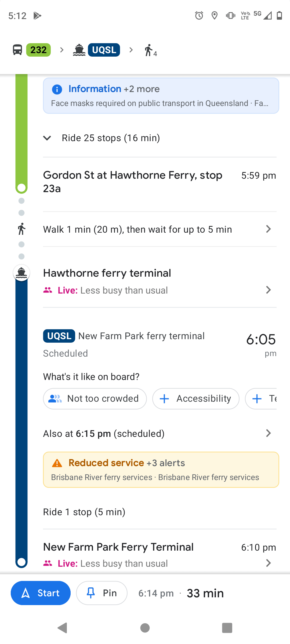This screenshot has width=290, height=644.
Task: Tap the battery status icon
Action: pyautogui.click(x=279, y=15)
